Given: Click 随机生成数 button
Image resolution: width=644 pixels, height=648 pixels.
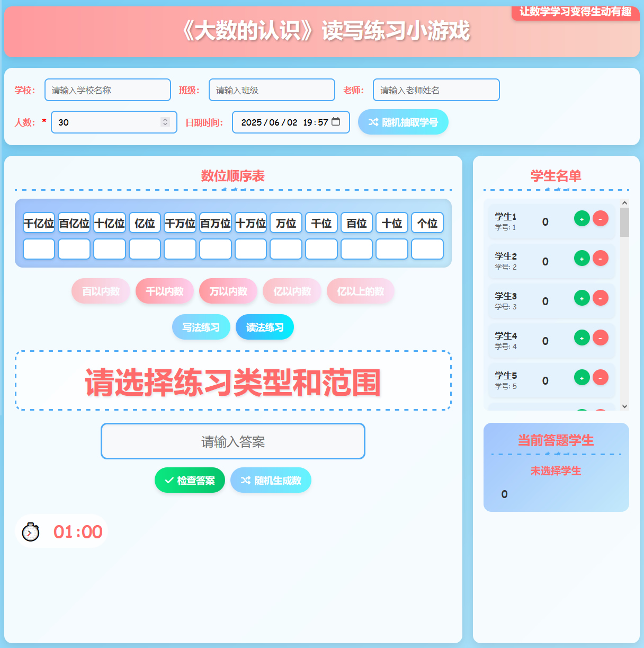Looking at the screenshot, I should point(271,480).
